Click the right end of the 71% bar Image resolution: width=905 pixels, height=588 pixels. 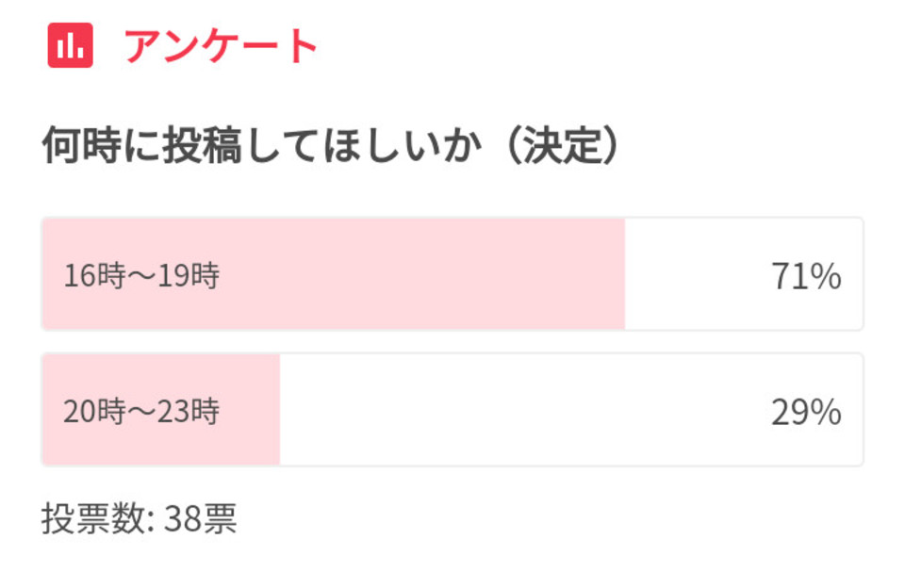click(620, 274)
